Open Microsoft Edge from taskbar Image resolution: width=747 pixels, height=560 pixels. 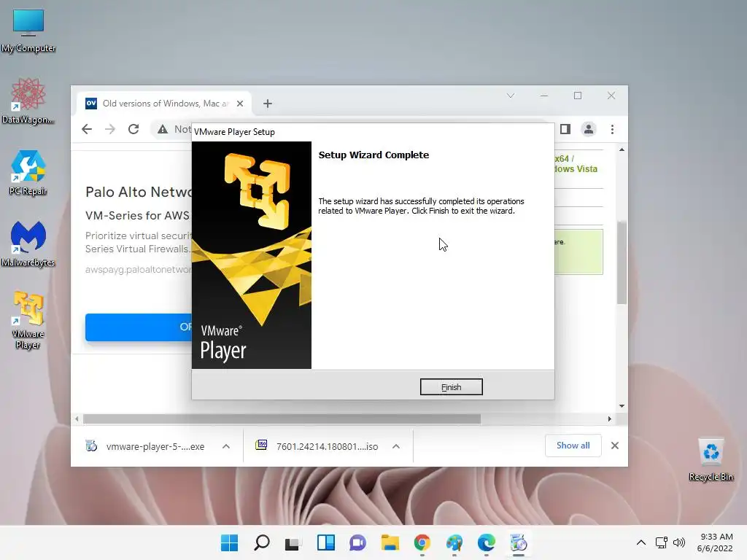point(486,542)
